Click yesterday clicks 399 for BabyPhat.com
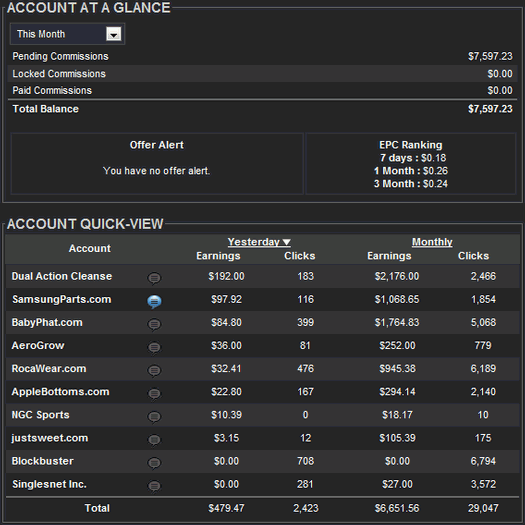The width and height of the screenshot is (525, 525). [x=306, y=322]
